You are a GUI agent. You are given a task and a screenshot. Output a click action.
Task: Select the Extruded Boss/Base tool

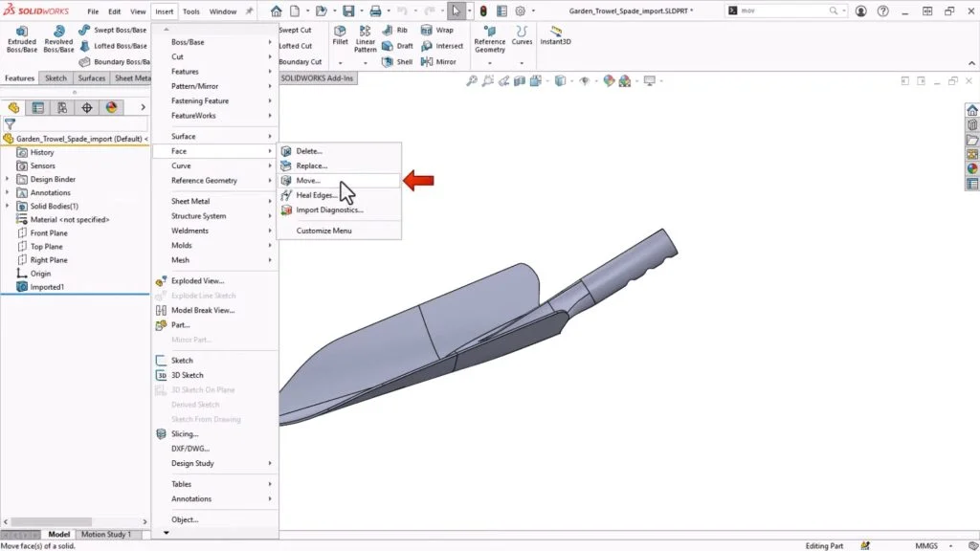(19, 40)
